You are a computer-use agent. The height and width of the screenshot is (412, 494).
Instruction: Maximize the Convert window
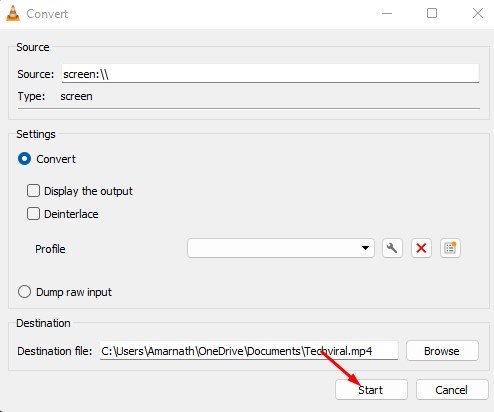pyautogui.click(x=432, y=14)
